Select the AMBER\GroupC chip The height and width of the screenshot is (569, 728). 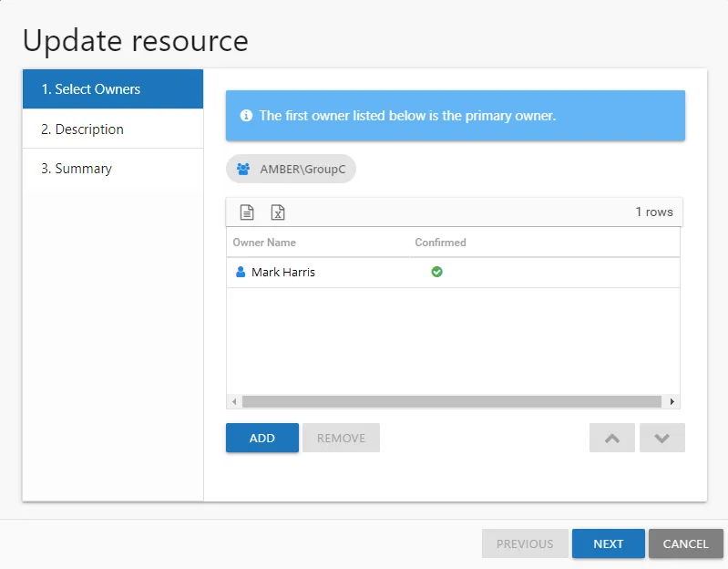click(291, 169)
